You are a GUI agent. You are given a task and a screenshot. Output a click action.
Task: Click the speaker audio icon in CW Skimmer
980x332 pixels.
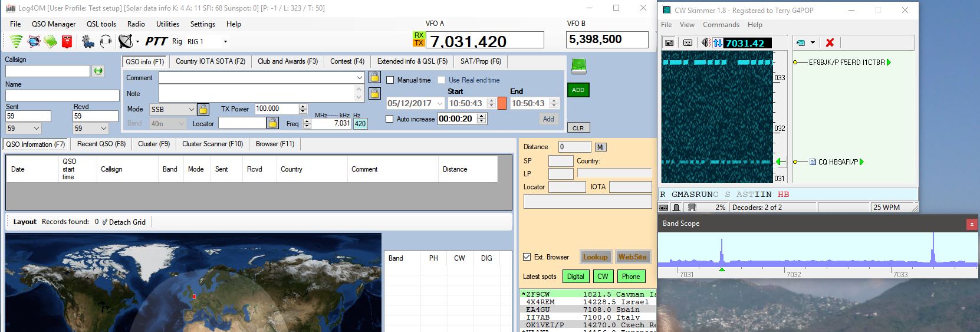tap(706, 42)
